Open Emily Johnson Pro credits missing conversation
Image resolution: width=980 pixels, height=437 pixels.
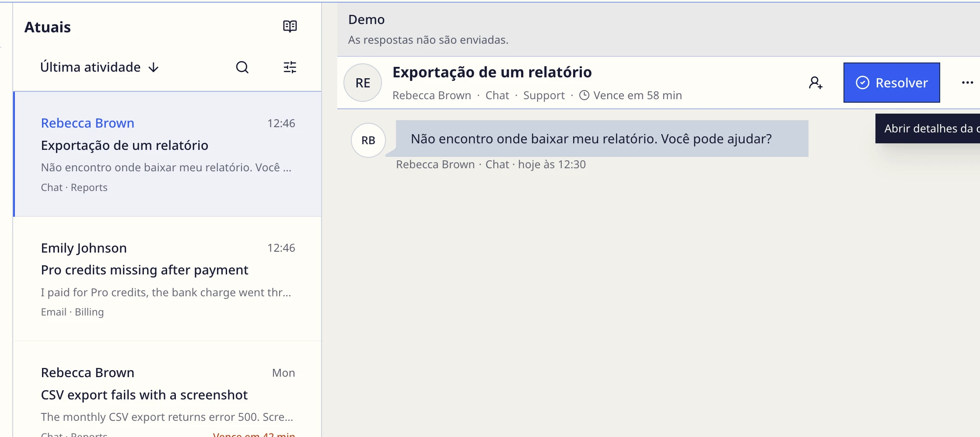(x=168, y=279)
